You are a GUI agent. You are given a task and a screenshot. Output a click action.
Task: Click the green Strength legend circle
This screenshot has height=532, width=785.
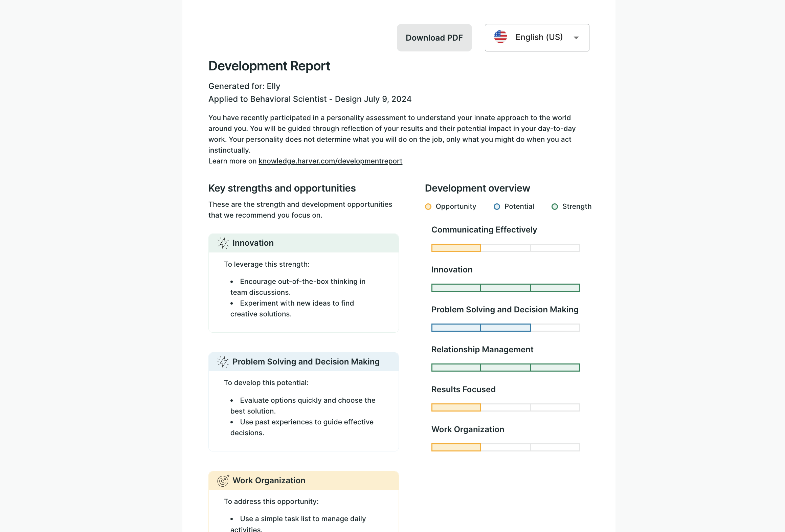pos(555,206)
